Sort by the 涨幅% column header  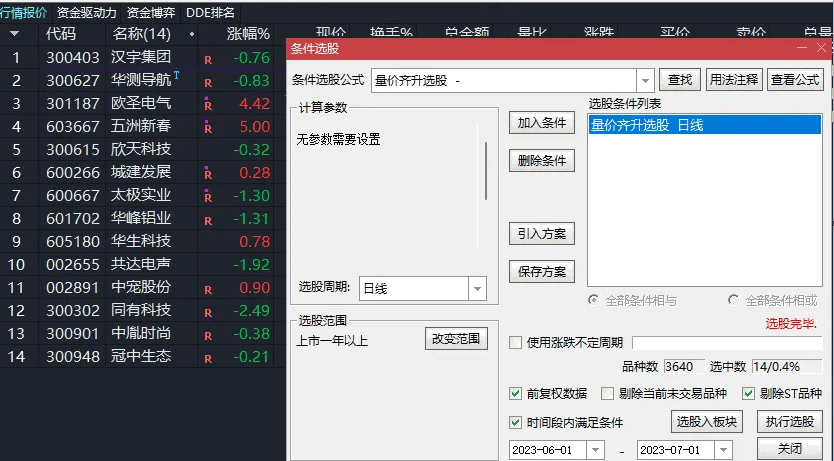248,34
